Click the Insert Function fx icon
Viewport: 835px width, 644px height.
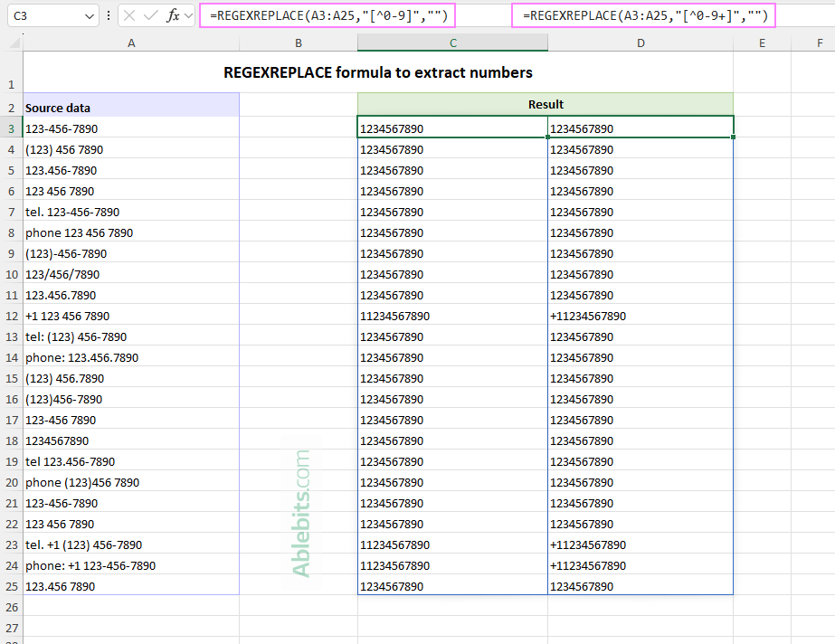pos(173,15)
